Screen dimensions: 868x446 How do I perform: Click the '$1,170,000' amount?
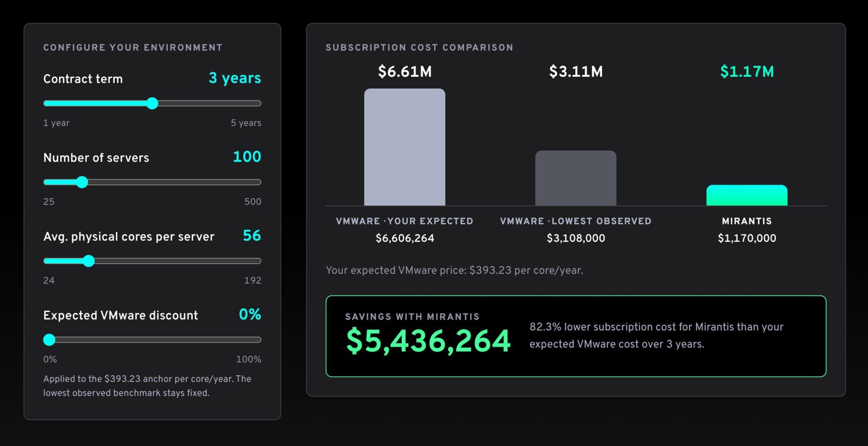click(747, 238)
